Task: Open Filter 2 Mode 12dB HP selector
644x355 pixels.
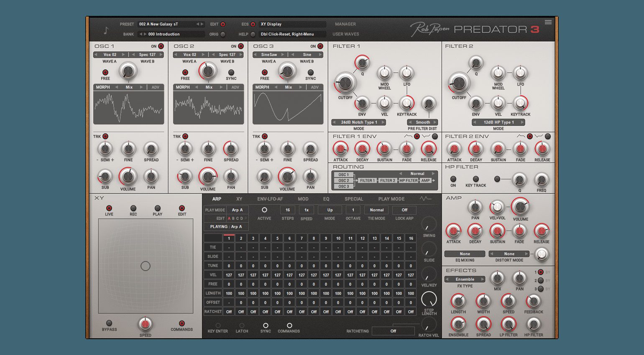Action: pos(498,122)
